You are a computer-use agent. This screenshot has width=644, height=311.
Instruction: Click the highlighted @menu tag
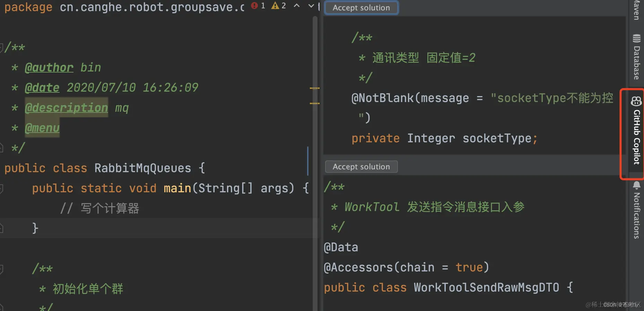[42, 128]
